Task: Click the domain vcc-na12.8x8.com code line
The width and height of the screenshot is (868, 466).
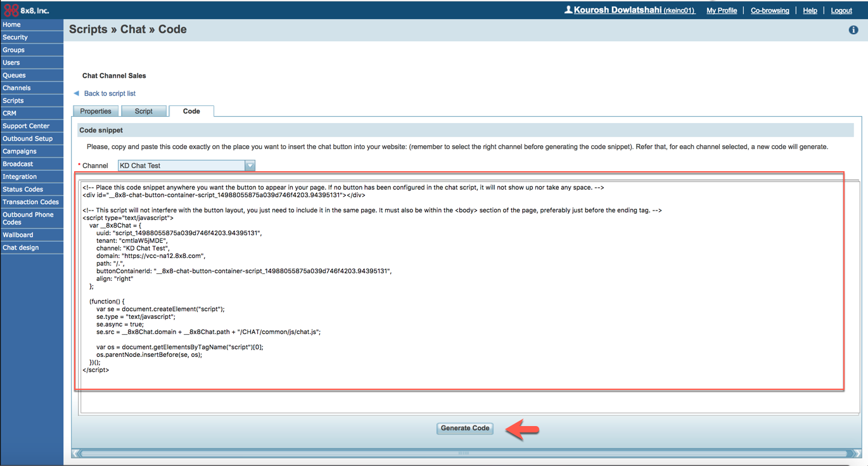Action: (x=151, y=256)
